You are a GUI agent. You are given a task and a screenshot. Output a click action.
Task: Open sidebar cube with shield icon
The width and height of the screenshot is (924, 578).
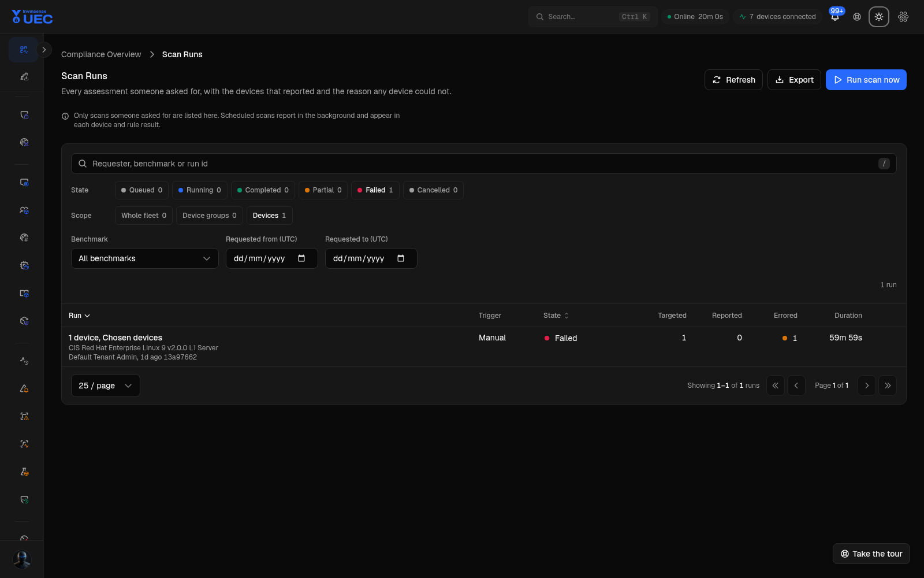24,321
